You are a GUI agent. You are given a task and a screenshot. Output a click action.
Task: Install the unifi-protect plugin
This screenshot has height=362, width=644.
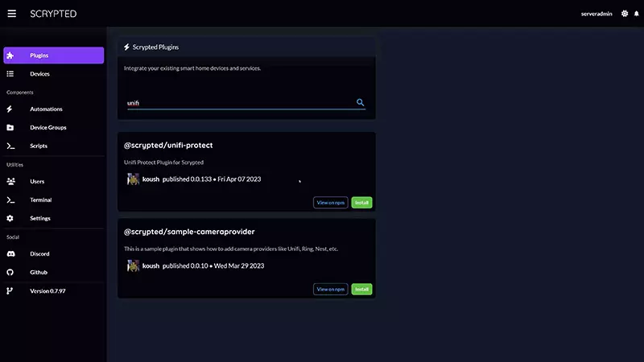click(361, 203)
